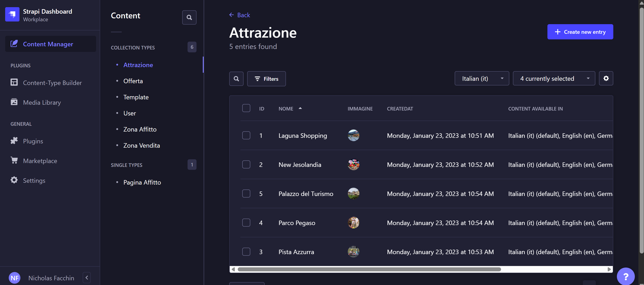Image resolution: width=644 pixels, height=285 pixels.
Task: Sort by CREATEDAT column header
Action: coord(400,108)
